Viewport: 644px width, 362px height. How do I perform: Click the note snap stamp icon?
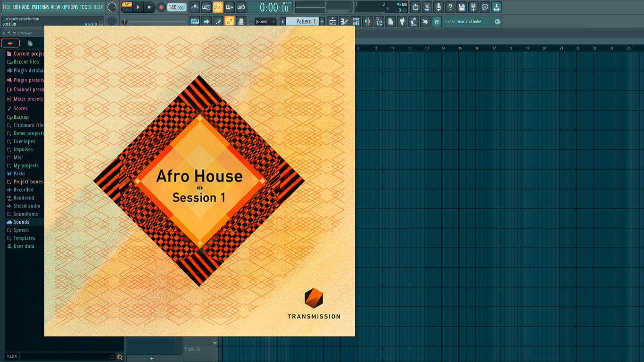pyautogui.click(x=241, y=21)
